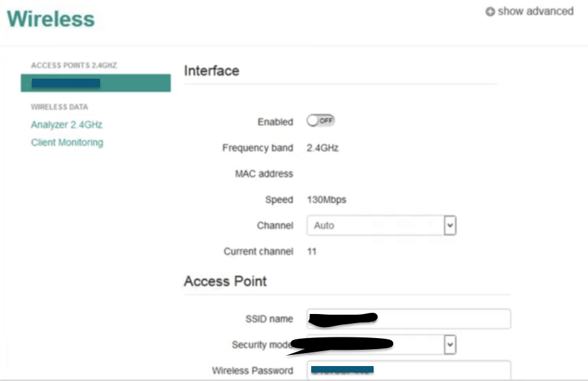Open the Channel Auto dropdown
The width and height of the screenshot is (588, 381).
[381, 225]
